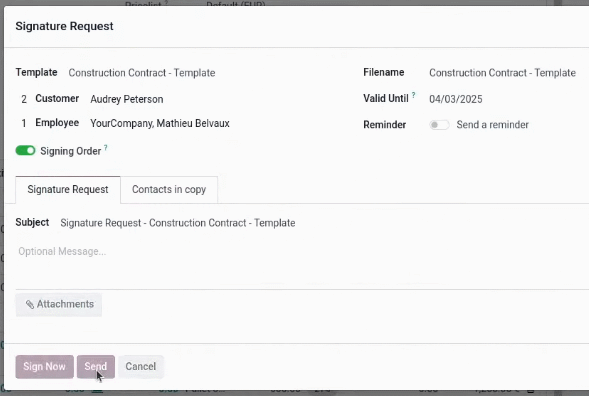Click the Send button
The image size is (589, 396).
click(x=95, y=366)
